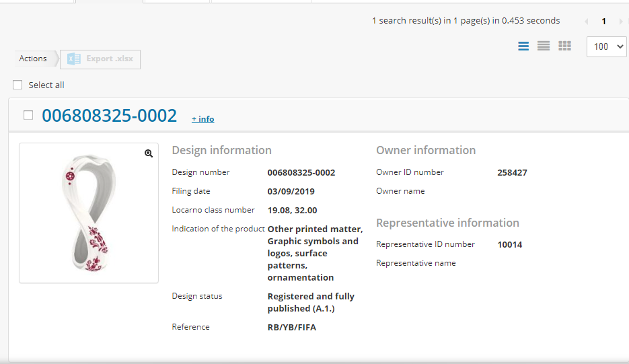Click the Design information heading
Screen dimensions: 629x364
pos(221,150)
